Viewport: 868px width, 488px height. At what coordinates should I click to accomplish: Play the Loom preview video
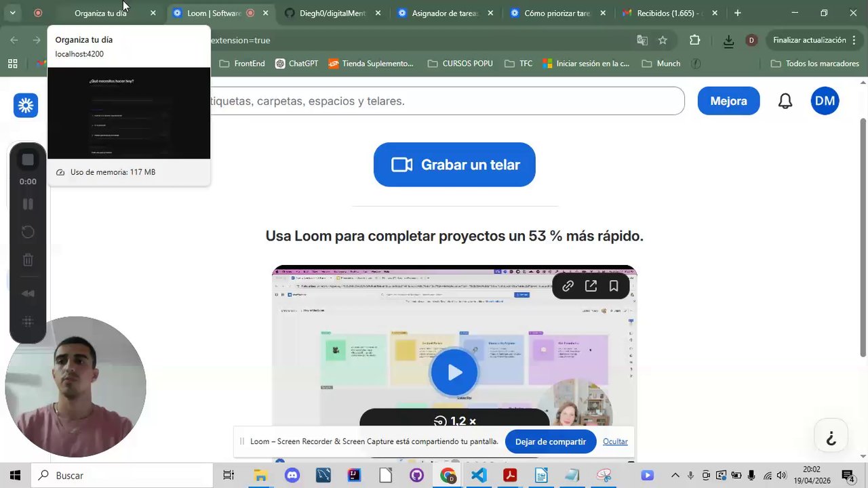click(454, 372)
